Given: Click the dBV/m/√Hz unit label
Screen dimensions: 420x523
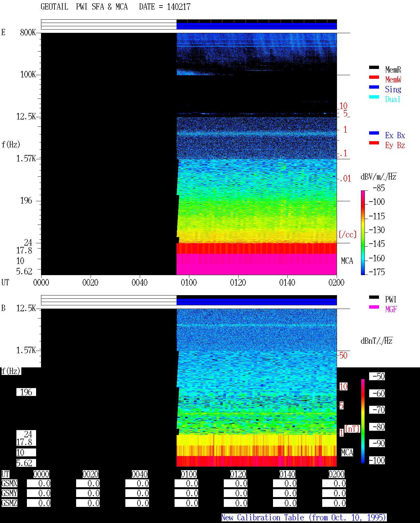Looking at the screenshot, I should (x=379, y=177).
